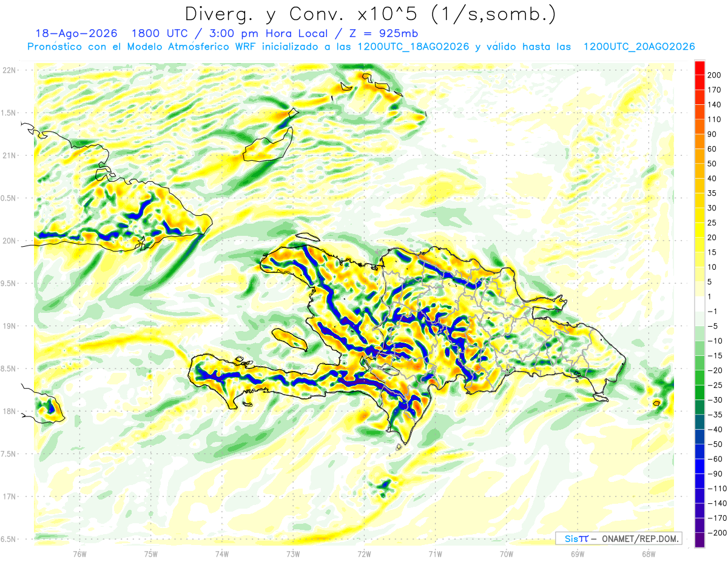The height and width of the screenshot is (562, 728).
Task: Click the positive '5' color bar label
Action: pos(710,282)
